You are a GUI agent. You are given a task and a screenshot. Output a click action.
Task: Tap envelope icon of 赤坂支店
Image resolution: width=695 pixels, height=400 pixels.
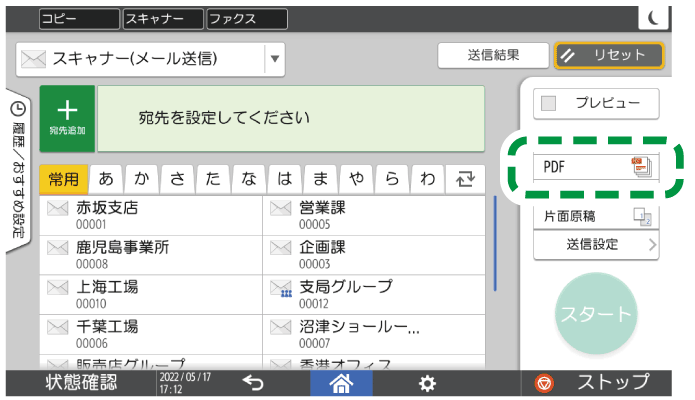(58, 208)
